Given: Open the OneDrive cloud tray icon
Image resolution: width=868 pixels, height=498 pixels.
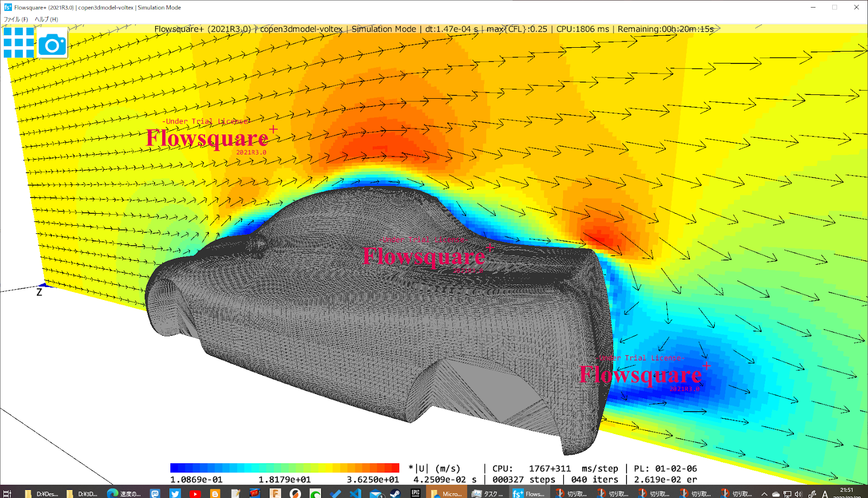Looking at the screenshot, I should [776, 494].
